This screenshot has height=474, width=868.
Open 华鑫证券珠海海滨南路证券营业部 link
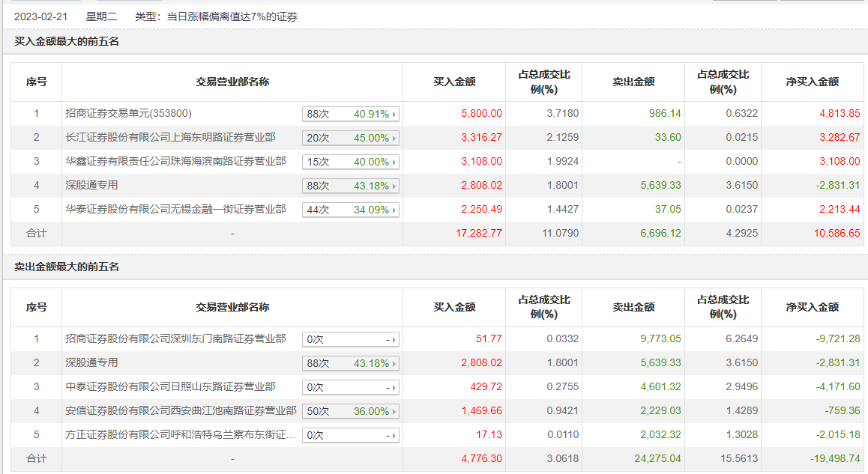(x=175, y=161)
